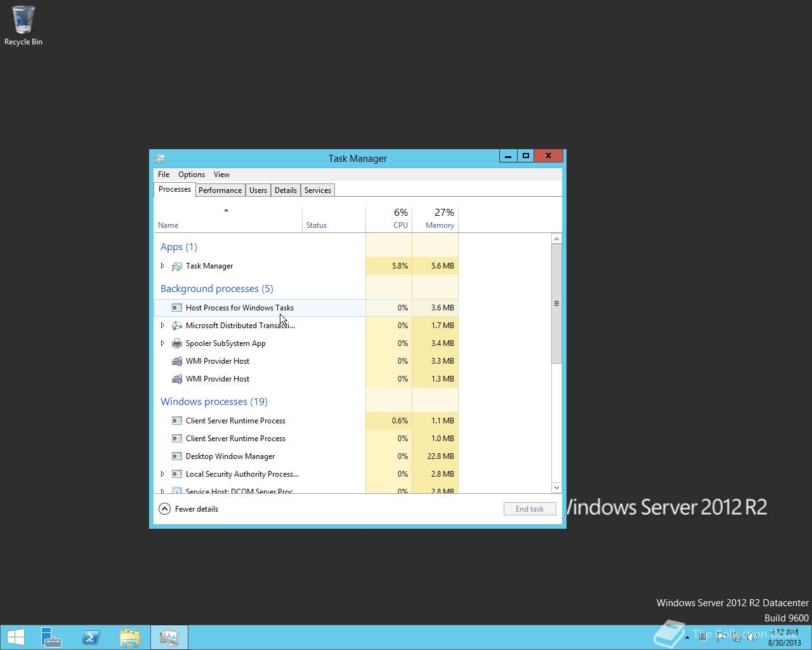
Task: Click icon of second WMI Provider Host (1.3 MB)
Action: [x=177, y=379]
